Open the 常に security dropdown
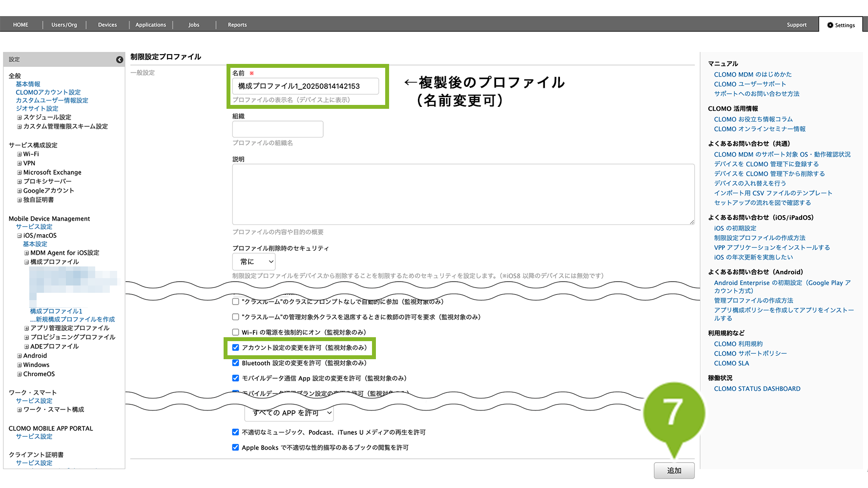The height and width of the screenshot is (488, 868). pyautogui.click(x=254, y=262)
